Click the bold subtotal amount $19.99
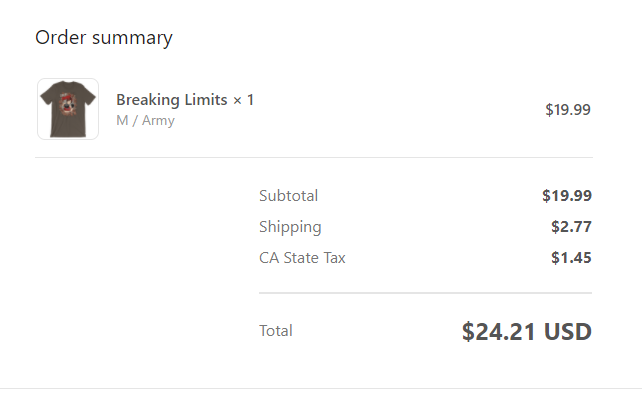 pyautogui.click(x=567, y=196)
